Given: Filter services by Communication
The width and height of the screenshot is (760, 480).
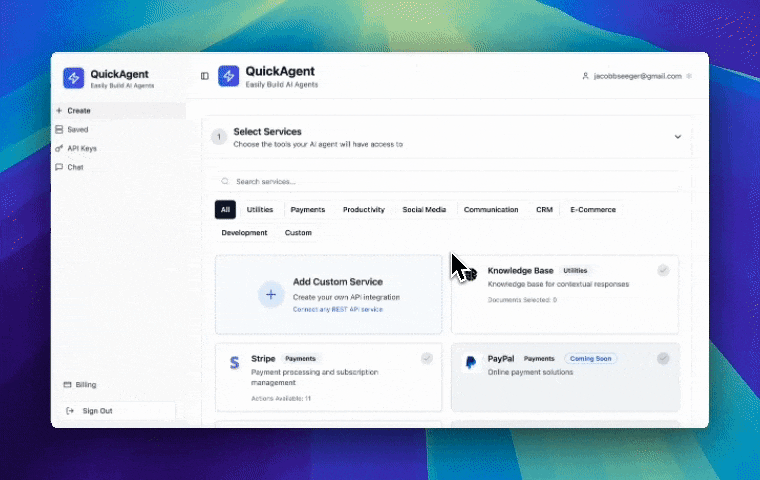Looking at the screenshot, I should 491,209.
